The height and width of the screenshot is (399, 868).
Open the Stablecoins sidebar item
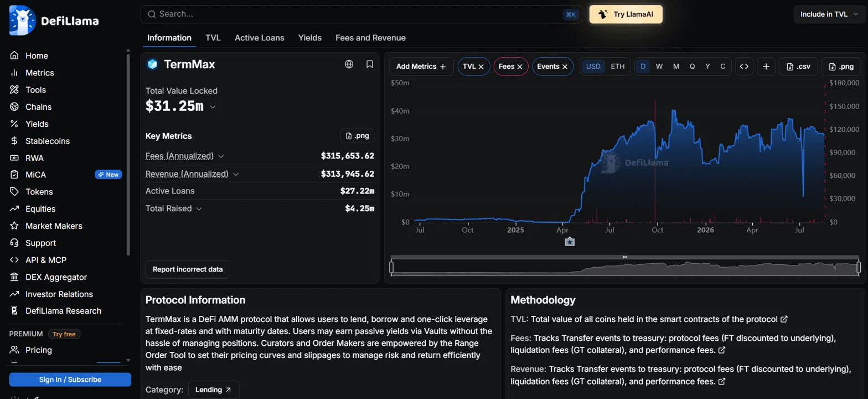click(48, 141)
